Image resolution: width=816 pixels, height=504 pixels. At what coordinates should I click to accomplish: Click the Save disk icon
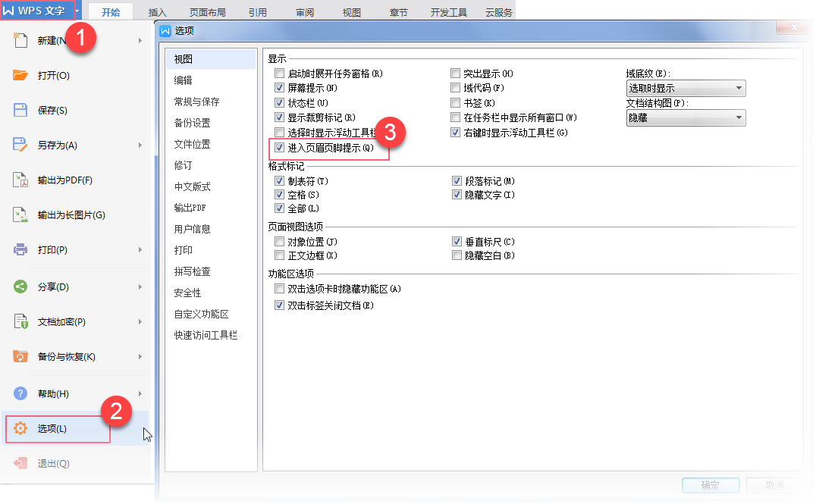20,110
